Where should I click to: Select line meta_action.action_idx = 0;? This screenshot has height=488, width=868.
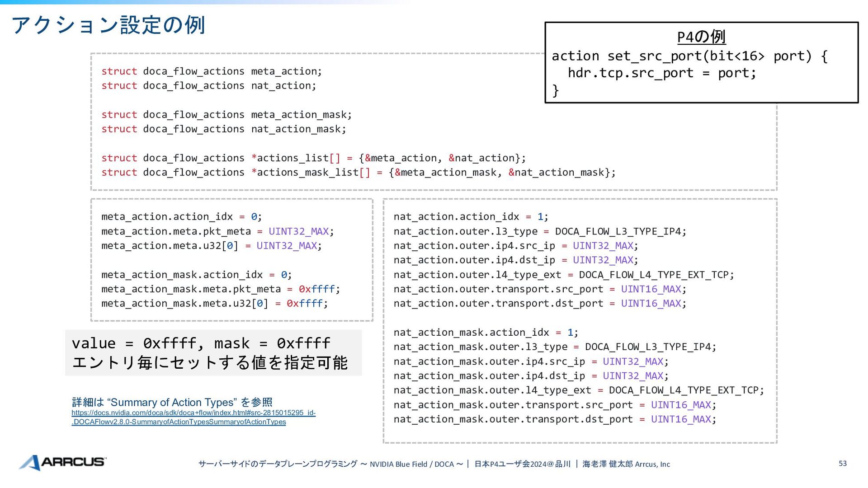(x=182, y=217)
